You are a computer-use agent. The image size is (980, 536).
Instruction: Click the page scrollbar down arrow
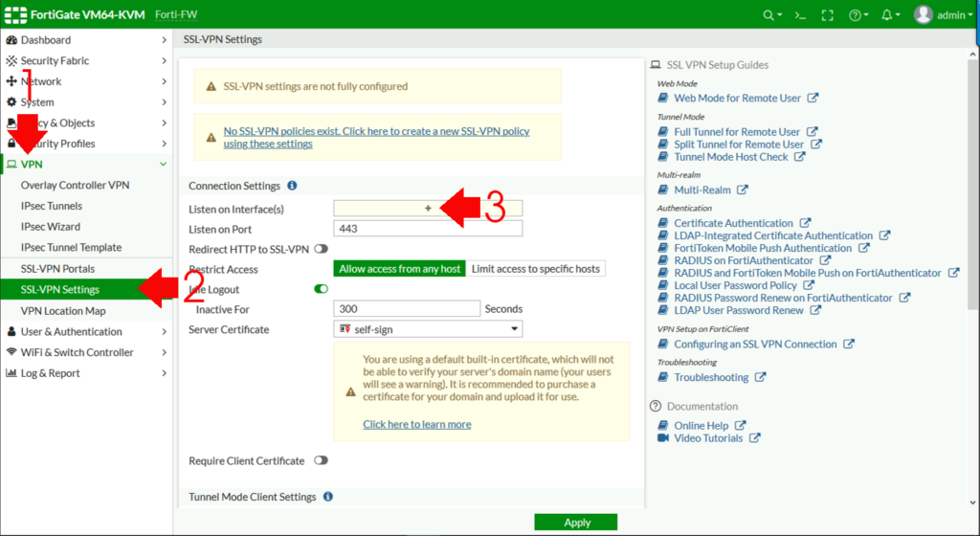click(x=972, y=502)
